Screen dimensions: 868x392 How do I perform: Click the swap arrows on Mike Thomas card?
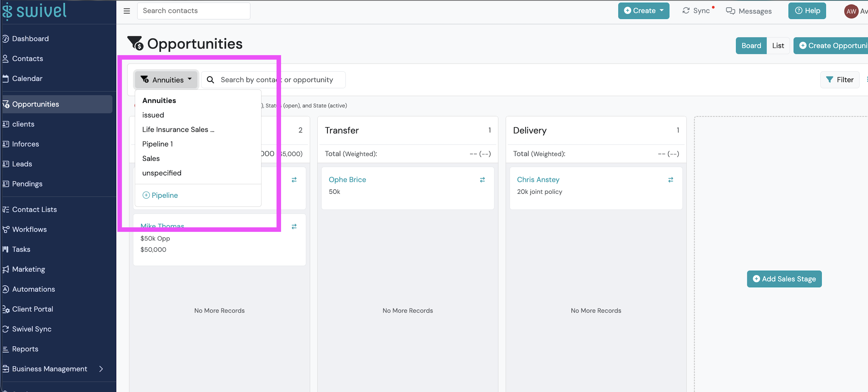pyautogui.click(x=294, y=227)
